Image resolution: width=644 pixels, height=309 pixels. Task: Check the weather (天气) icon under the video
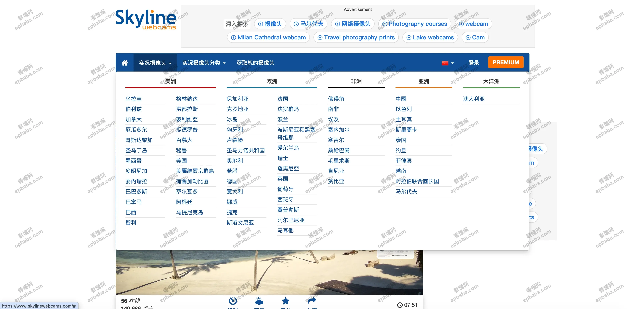pos(259,301)
